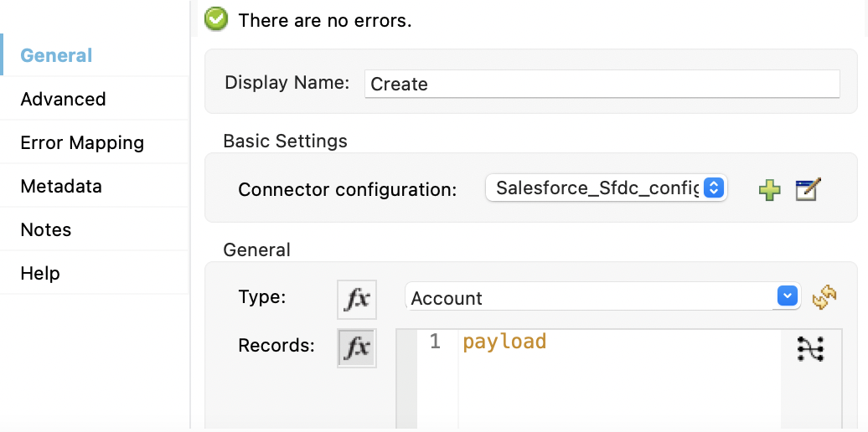868x432 pixels.
Task: Open the graphical mapping view icon beside Records
Action: pyautogui.click(x=810, y=347)
